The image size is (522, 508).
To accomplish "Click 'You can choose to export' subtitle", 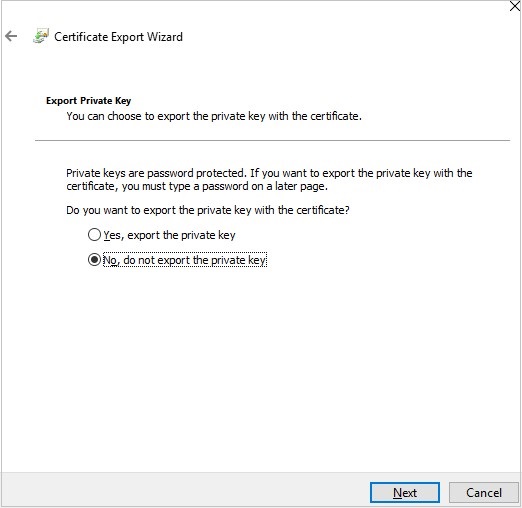I will click(214, 116).
